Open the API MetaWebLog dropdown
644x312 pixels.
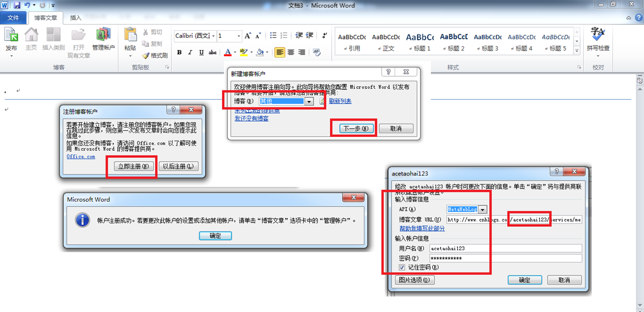coord(482,209)
